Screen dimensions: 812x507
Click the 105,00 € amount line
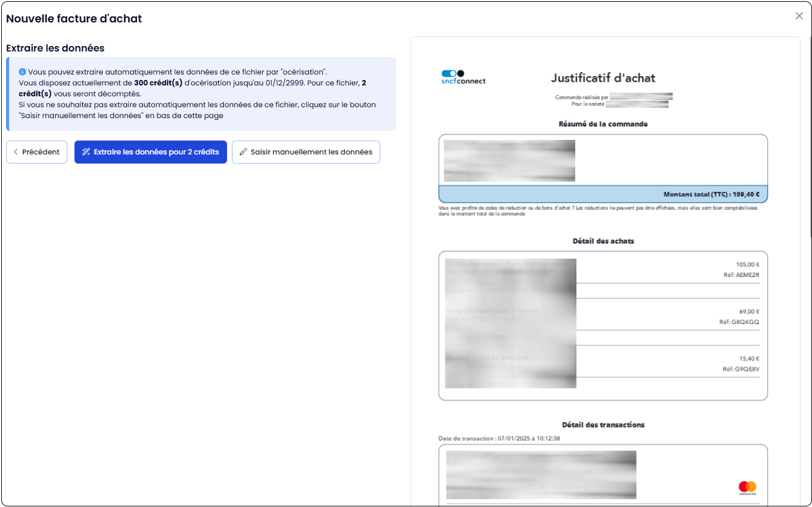[747, 265]
